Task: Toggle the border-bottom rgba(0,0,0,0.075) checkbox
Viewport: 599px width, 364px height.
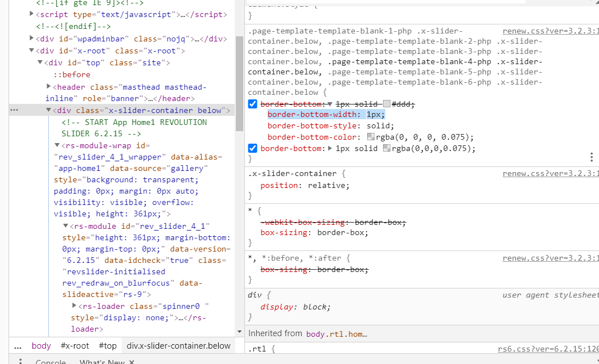Action: (252, 148)
